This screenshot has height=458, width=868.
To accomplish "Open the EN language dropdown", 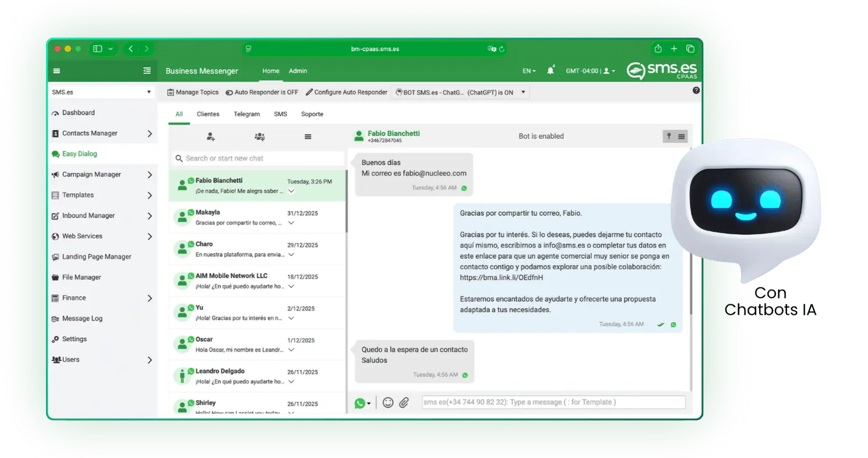I will pos(529,71).
